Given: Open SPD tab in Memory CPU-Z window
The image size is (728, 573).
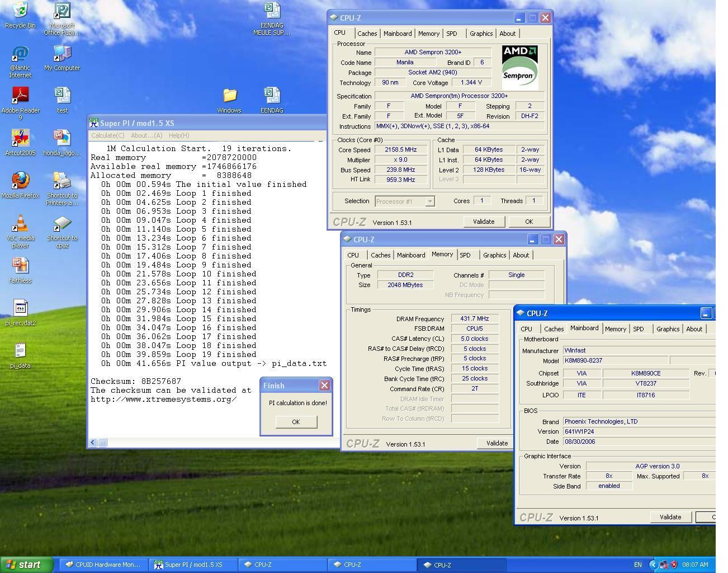Looking at the screenshot, I should pos(465,255).
